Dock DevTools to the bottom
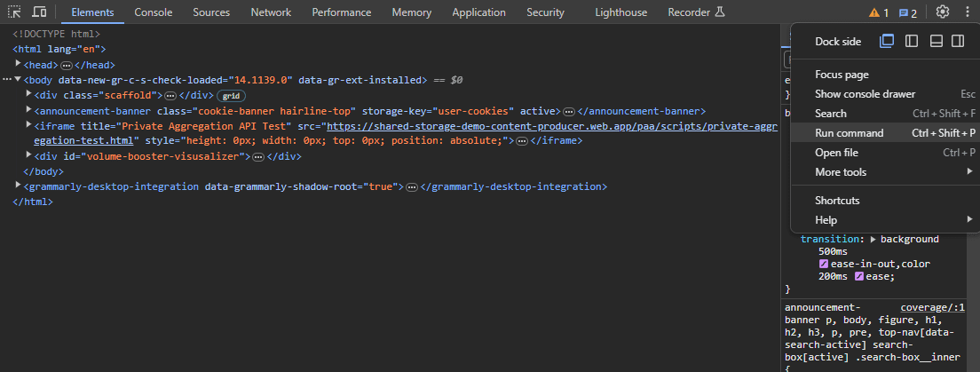The width and height of the screenshot is (980, 372). click(x=936, y=41)
